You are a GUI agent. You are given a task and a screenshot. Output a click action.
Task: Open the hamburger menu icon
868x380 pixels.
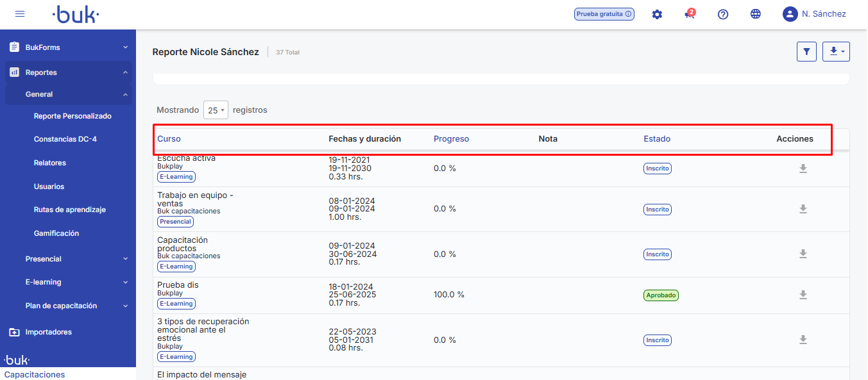pyautogui.click(x=20, y=14)
